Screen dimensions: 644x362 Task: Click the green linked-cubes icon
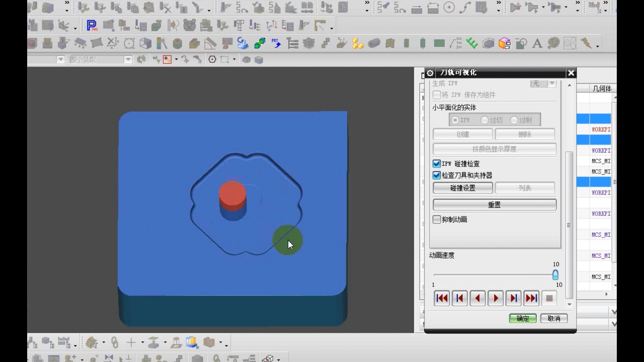click(260, 43)
